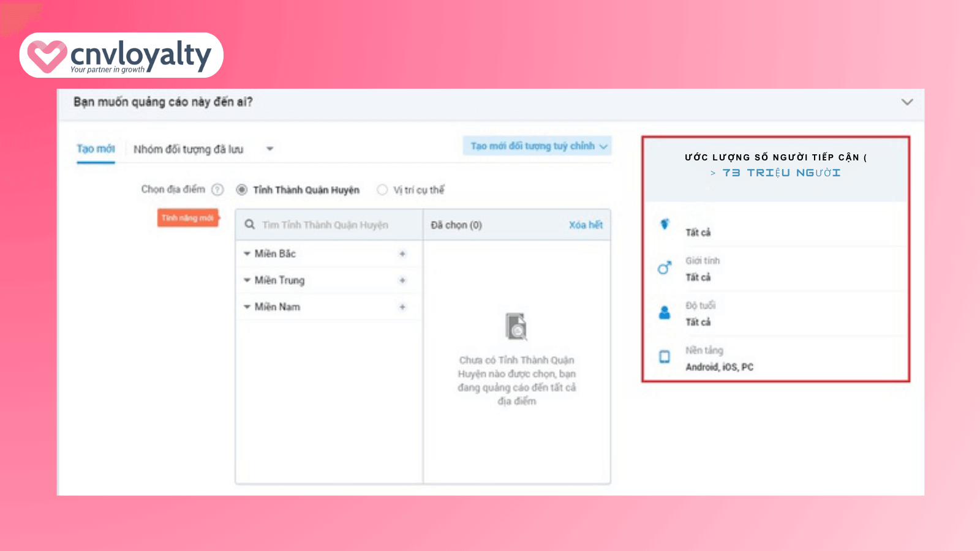Expand the Miền Trung region list
The image size is (980, 551).
coord(247,280)
